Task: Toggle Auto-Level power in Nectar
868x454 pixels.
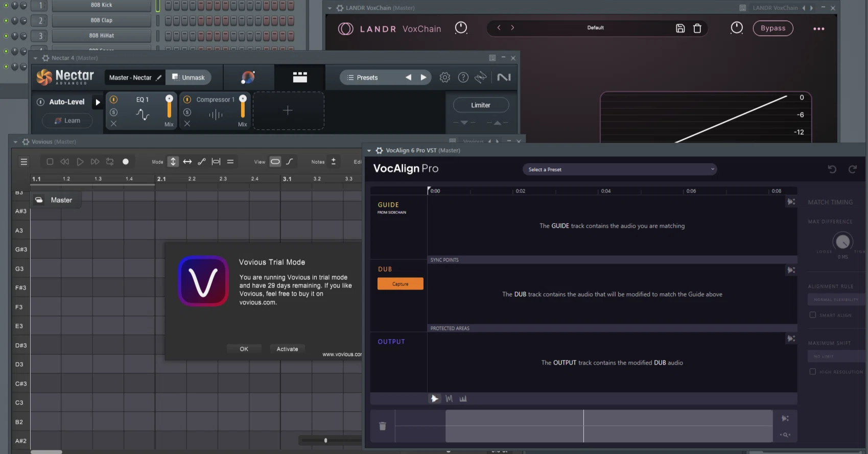Action: click(x=40, y=102)
